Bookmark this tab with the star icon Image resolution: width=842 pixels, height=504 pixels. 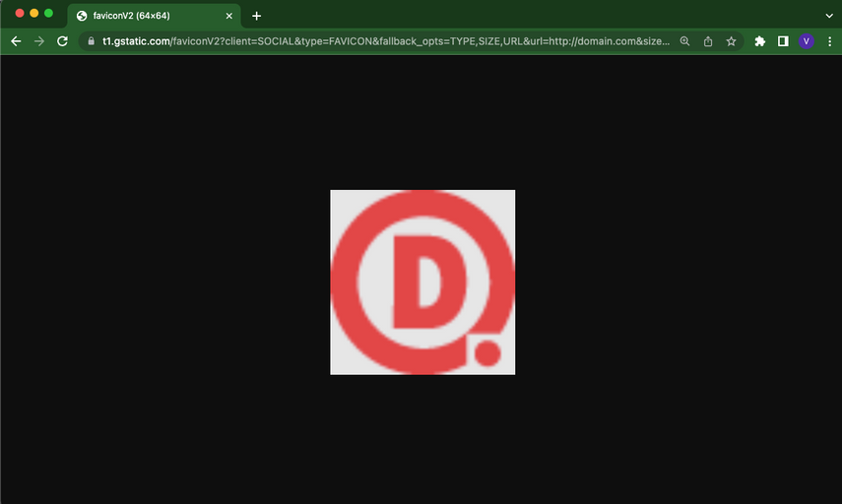pyautogui.click(x=731, y=41)
